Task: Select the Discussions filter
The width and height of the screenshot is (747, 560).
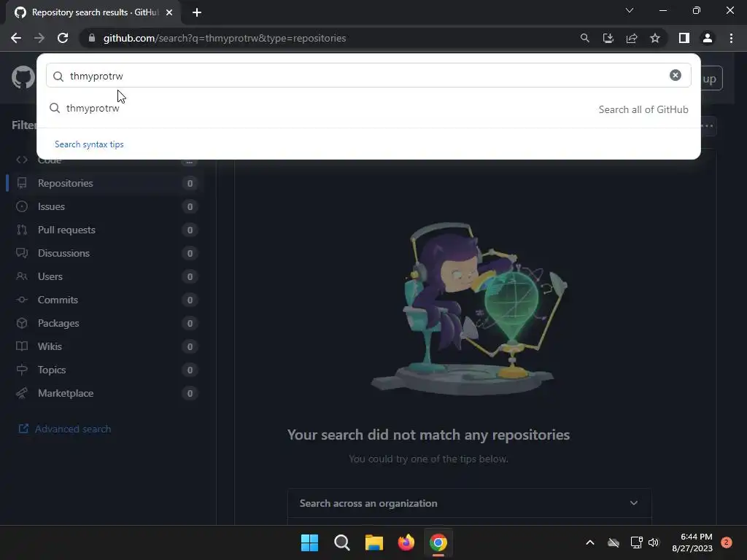Action: [106, 253]
